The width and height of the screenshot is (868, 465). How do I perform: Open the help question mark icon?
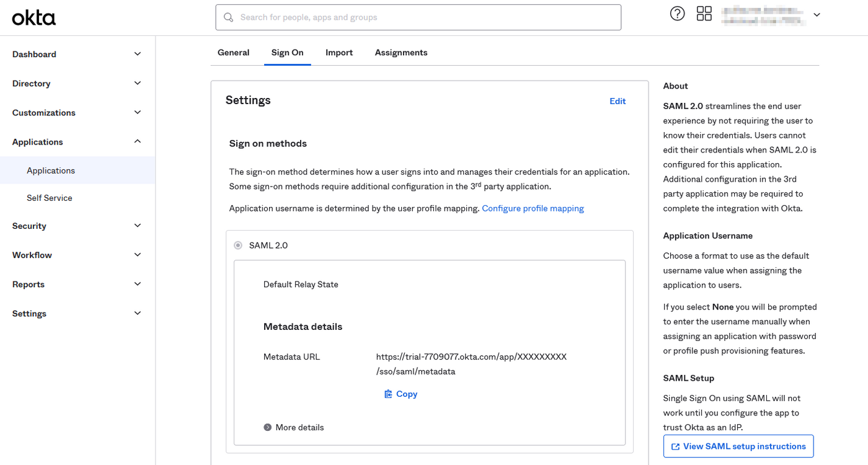[677, 14]
